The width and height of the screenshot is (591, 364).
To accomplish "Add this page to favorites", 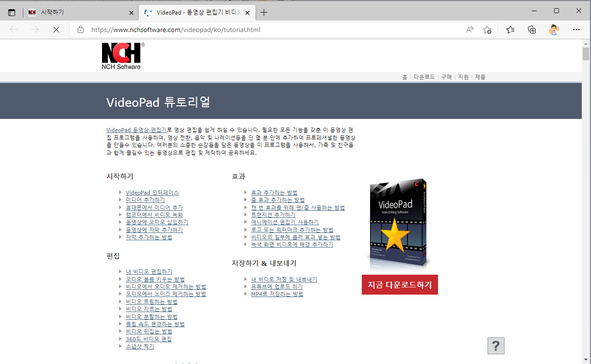I will tap(487, 30).
